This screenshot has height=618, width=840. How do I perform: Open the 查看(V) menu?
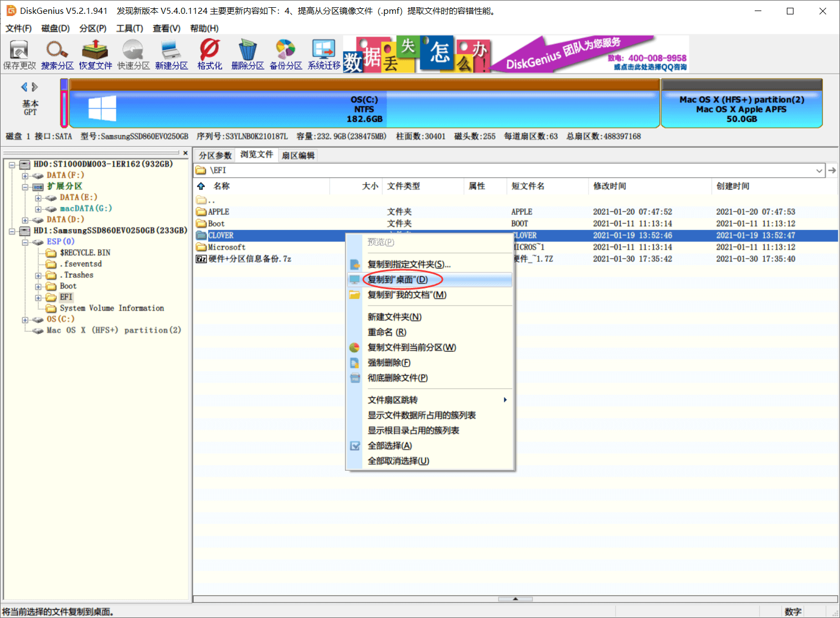click(x=167, y=28)
